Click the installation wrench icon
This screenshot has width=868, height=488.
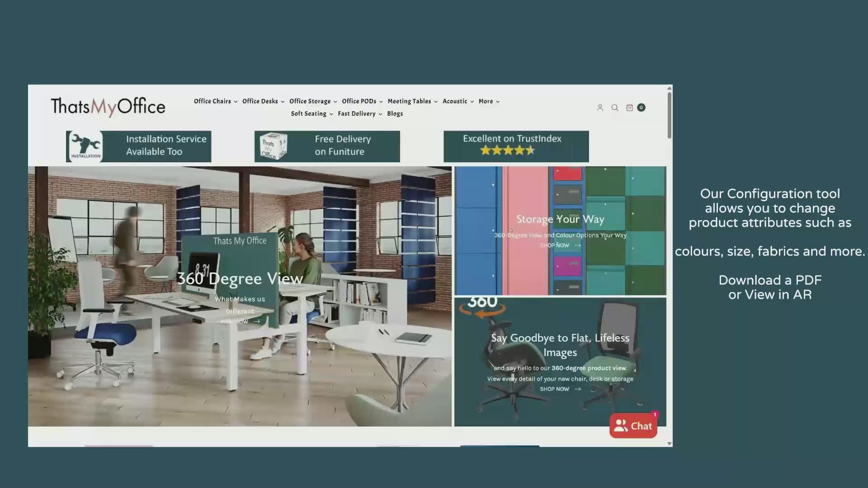point(85,146)
